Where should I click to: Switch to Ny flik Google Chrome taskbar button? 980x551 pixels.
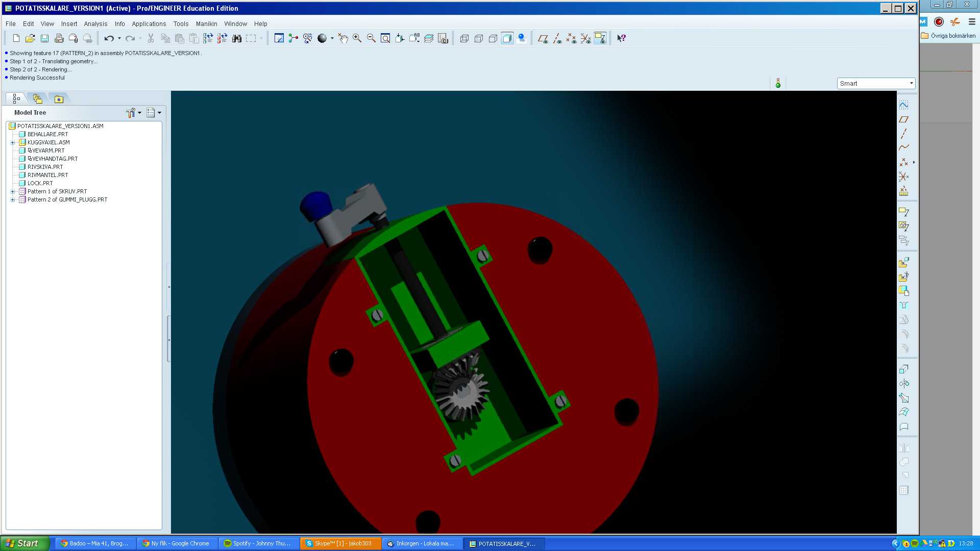pyautogui.click(x=178, y=544)
